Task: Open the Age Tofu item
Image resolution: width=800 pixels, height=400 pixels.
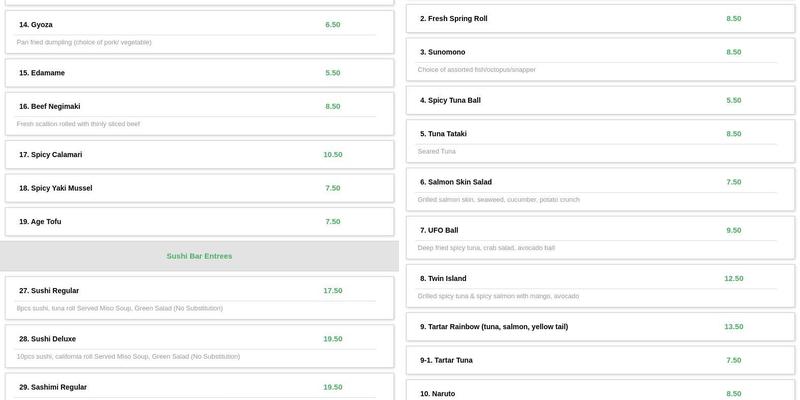Action: (198, 222)
